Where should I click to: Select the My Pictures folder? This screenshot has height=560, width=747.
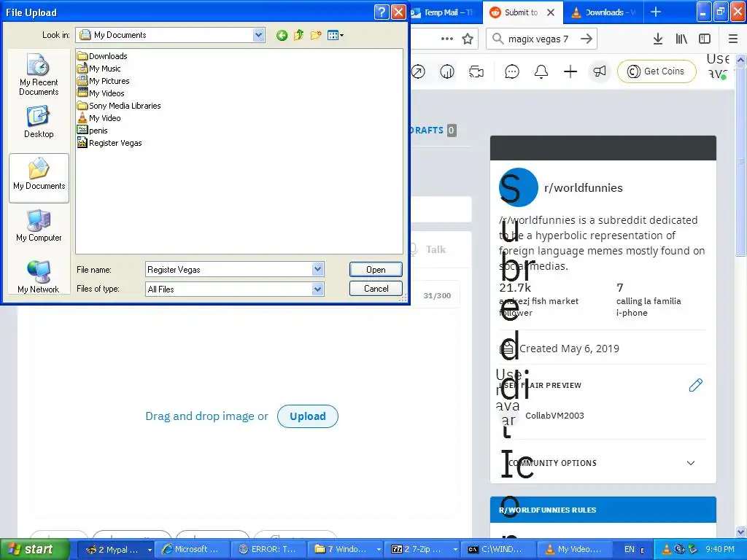104,80
